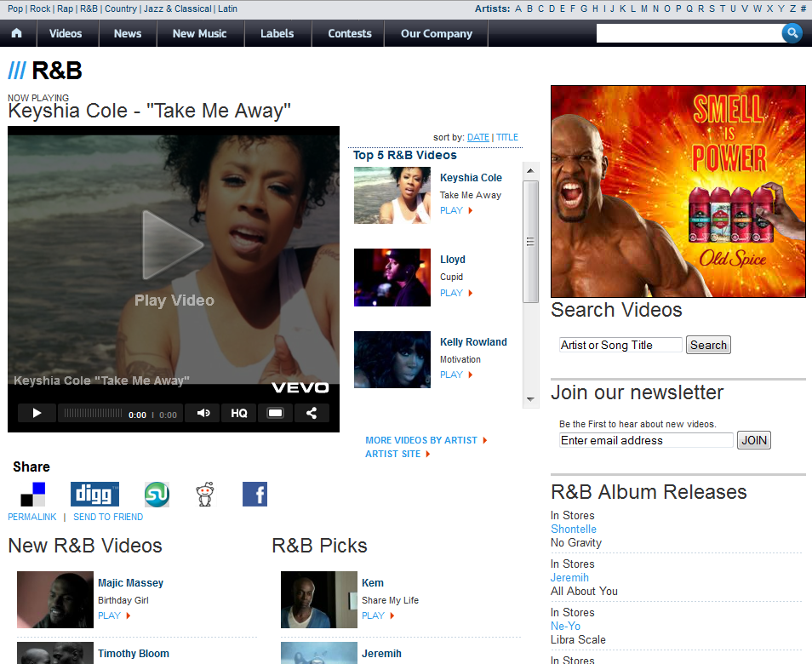Open the Shontelle album release link
812x664 pixels.
[574, 529]
